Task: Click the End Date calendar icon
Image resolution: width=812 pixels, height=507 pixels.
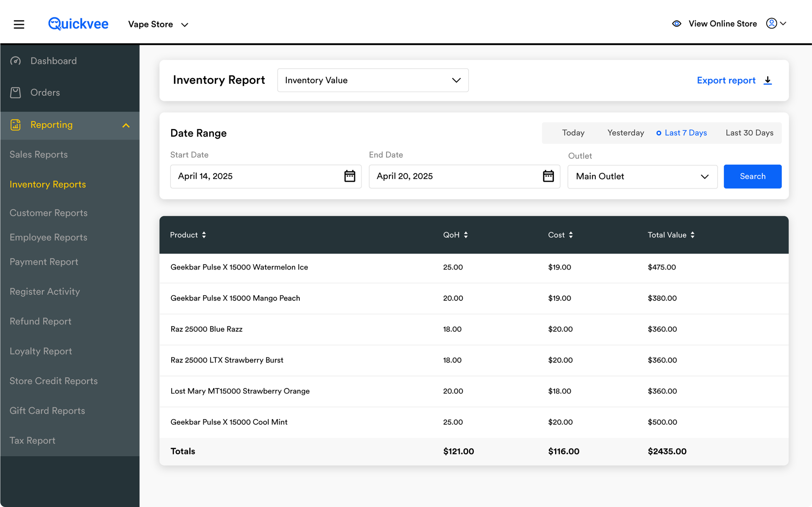Action: pos(548,176)
